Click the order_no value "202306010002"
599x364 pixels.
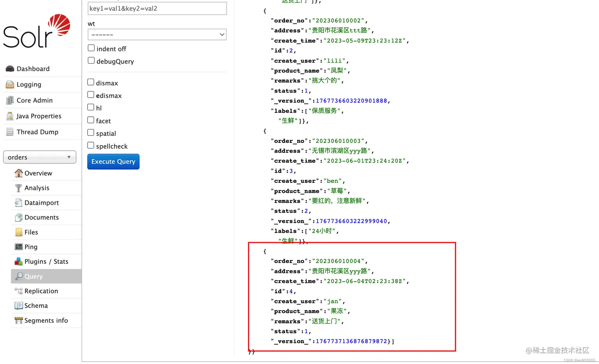point(338,21)
